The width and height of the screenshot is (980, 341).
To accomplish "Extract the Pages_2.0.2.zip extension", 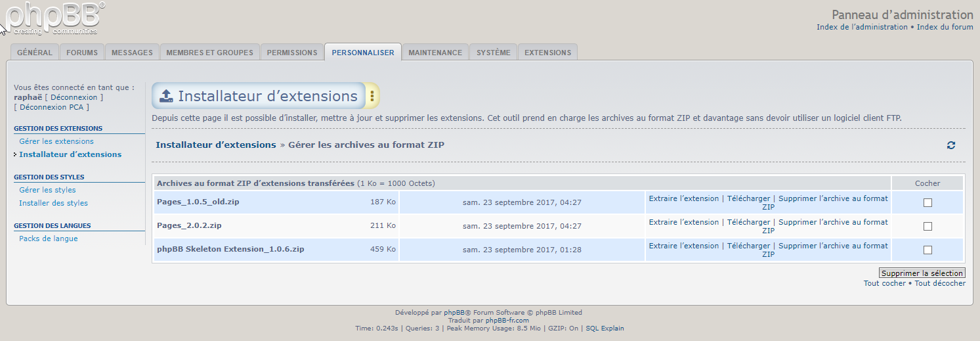I will coord(683,222).
